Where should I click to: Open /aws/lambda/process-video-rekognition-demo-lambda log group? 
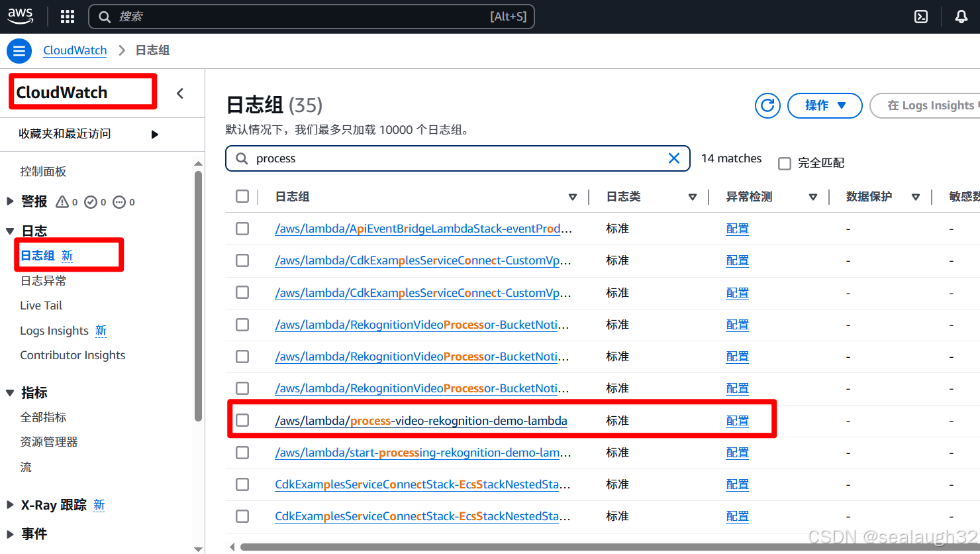(x=421, y=421)
